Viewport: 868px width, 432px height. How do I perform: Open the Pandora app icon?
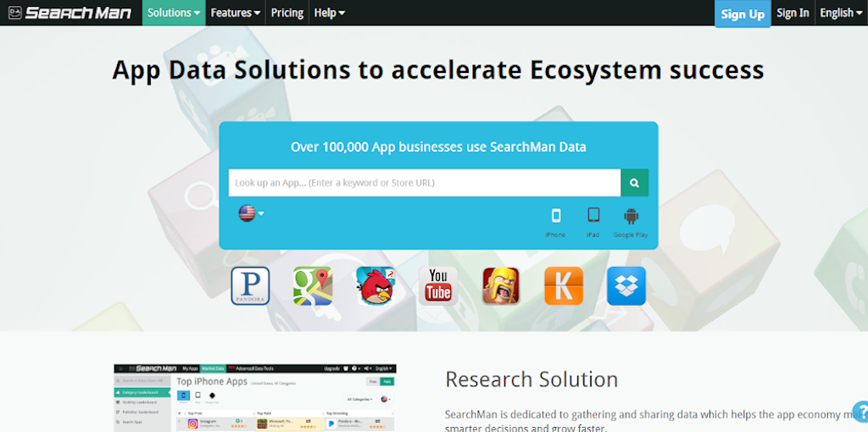click(250, 286)
